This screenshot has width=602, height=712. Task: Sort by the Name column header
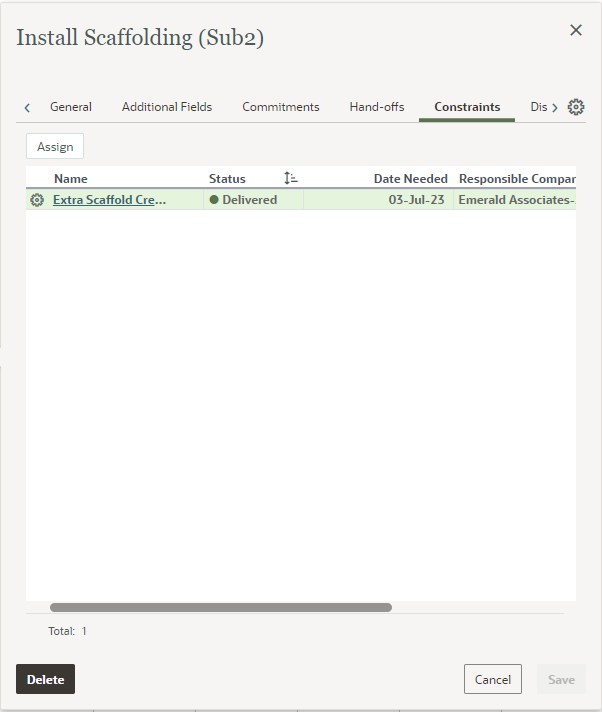[71, 178]
